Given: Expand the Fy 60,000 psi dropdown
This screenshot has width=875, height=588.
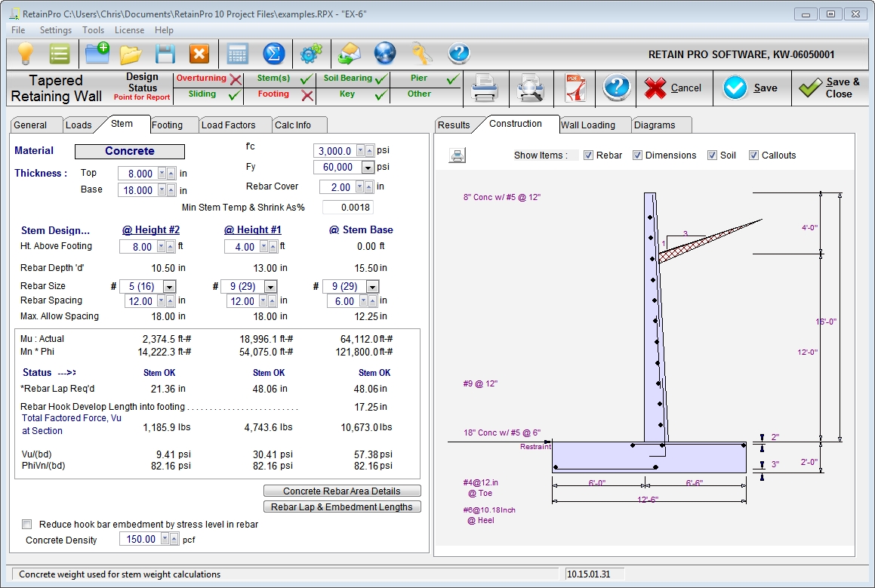Looking at the screenshot, I should tap(367, 168).
